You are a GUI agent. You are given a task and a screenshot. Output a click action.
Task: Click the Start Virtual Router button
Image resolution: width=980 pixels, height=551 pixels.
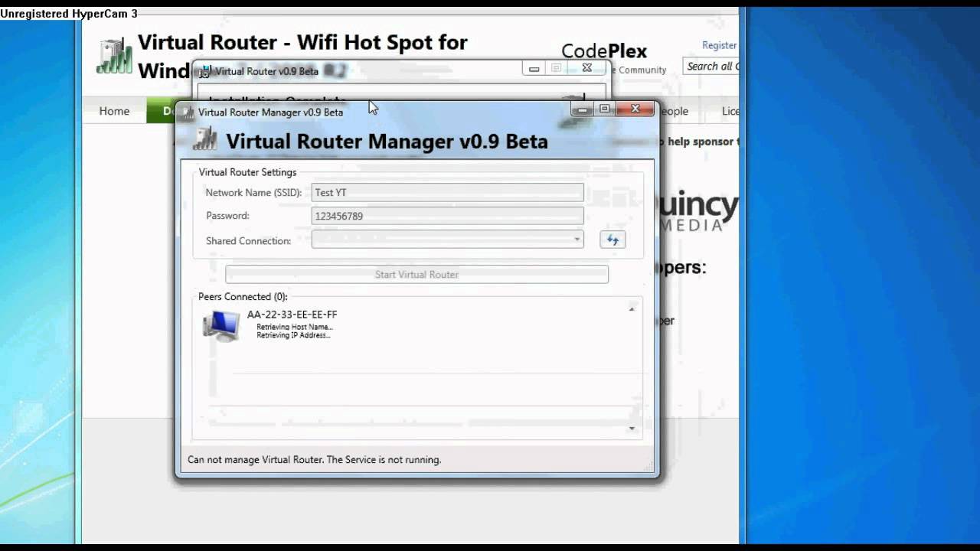pyautogui.click(x=416, y=274)
